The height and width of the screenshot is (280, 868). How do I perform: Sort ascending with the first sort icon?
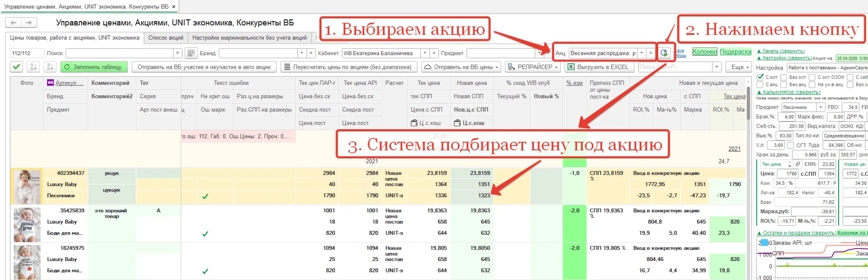click(33, 67)
